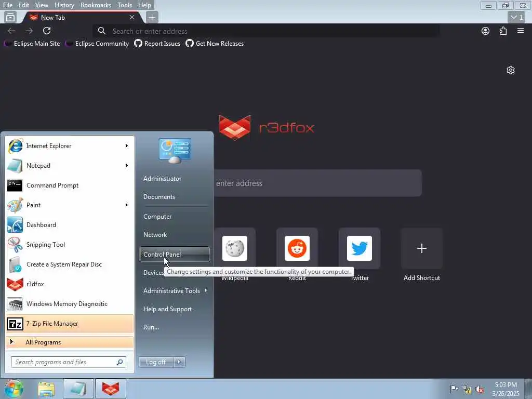Expand Paint jump list arrow

tap(127, 205)
